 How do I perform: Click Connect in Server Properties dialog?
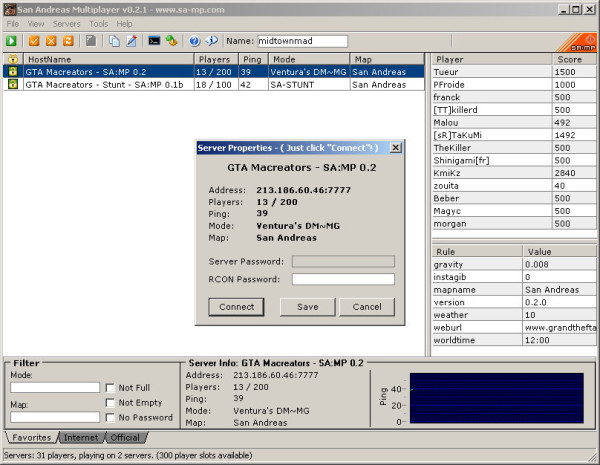[x=236, y=307]
